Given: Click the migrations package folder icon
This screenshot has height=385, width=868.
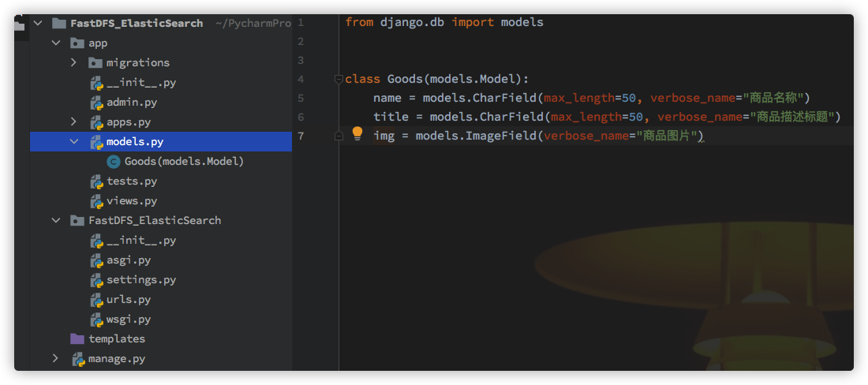Looking at the screenshot, I should pos(95,63).
